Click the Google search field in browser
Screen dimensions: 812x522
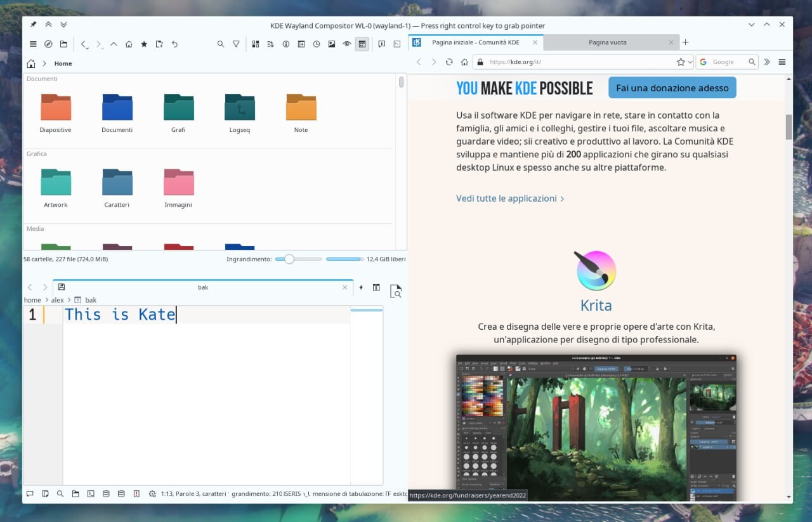[727, 62]
